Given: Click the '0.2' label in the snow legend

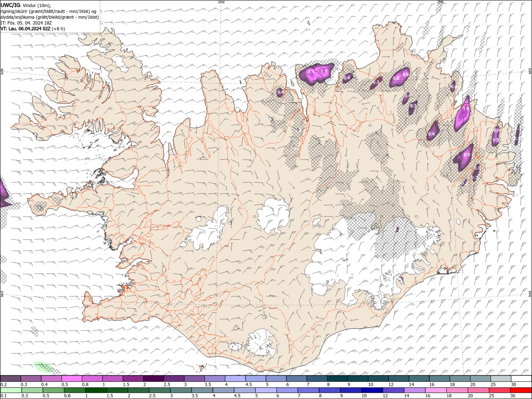Looking at the screenshot, I should pyautogui.click(x=3, y=384).
